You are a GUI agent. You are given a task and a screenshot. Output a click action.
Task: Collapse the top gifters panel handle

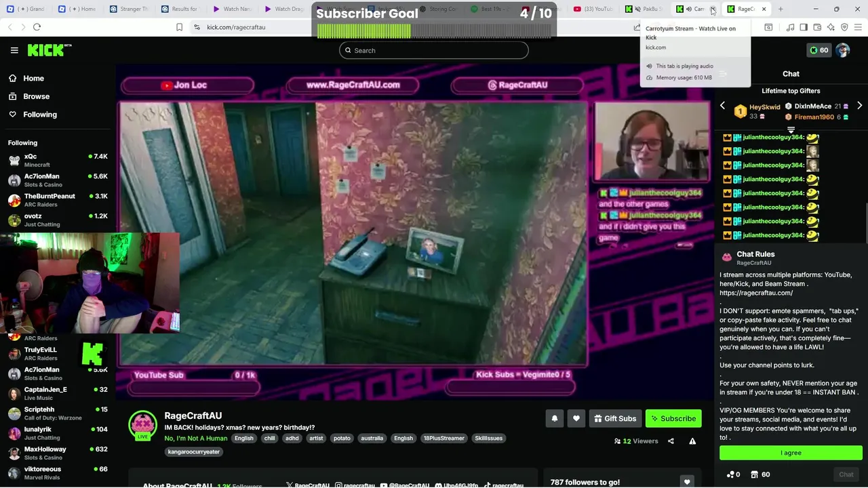[791, 129]
